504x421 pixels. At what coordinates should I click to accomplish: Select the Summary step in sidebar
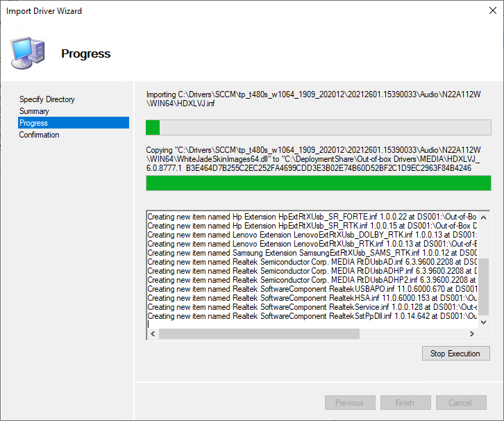[x=34, y=111]
